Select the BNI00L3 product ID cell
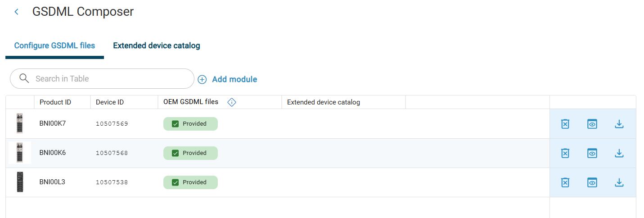The height and width of the screenshot is (218, 644). coord(52,182)
